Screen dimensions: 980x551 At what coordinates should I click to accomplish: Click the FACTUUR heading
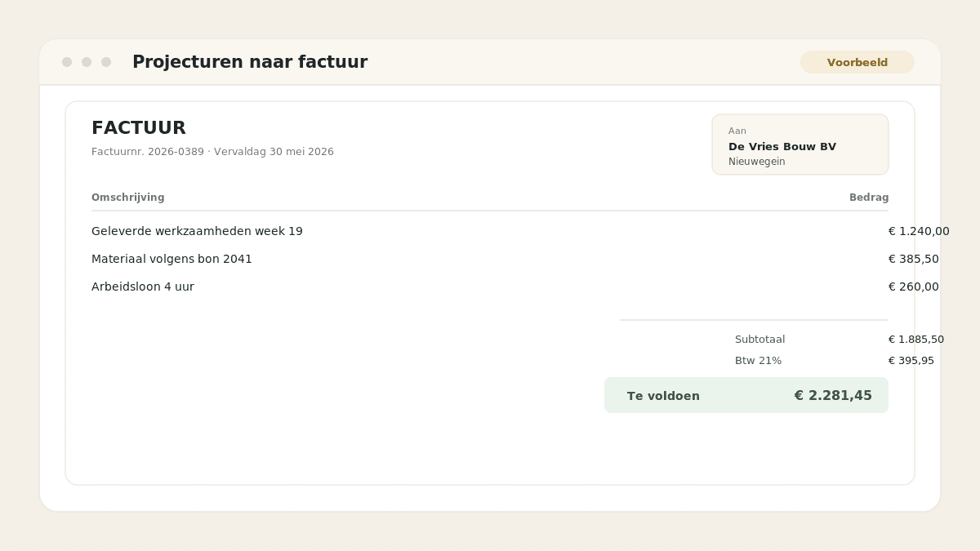click(139, 128)
